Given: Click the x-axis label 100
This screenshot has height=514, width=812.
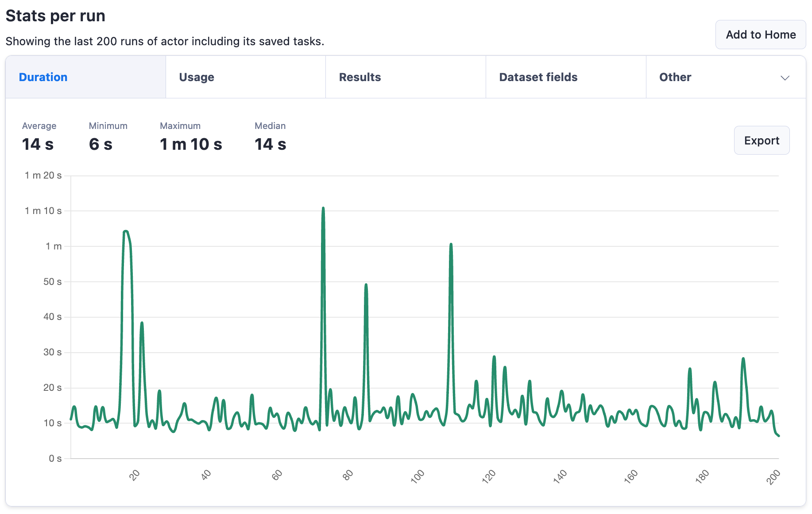Looking at the screenshot, I should pyautogui.click(x=417, y=476).
